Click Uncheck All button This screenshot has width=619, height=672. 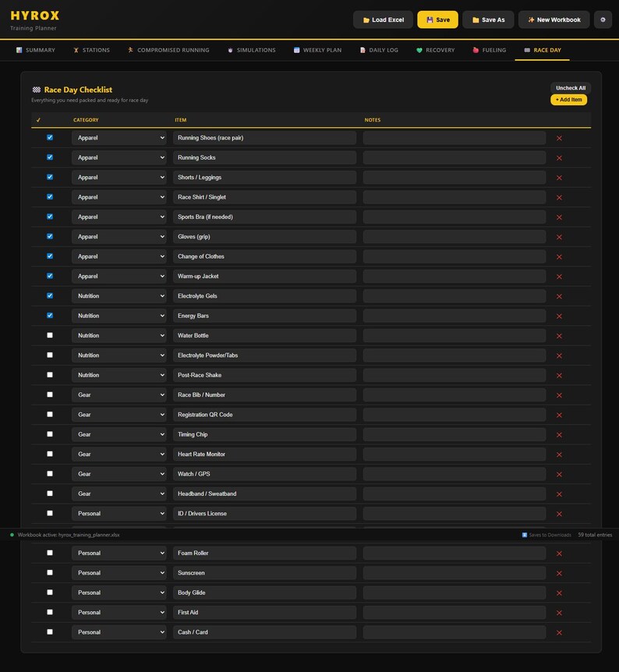(x=571, y=88)
